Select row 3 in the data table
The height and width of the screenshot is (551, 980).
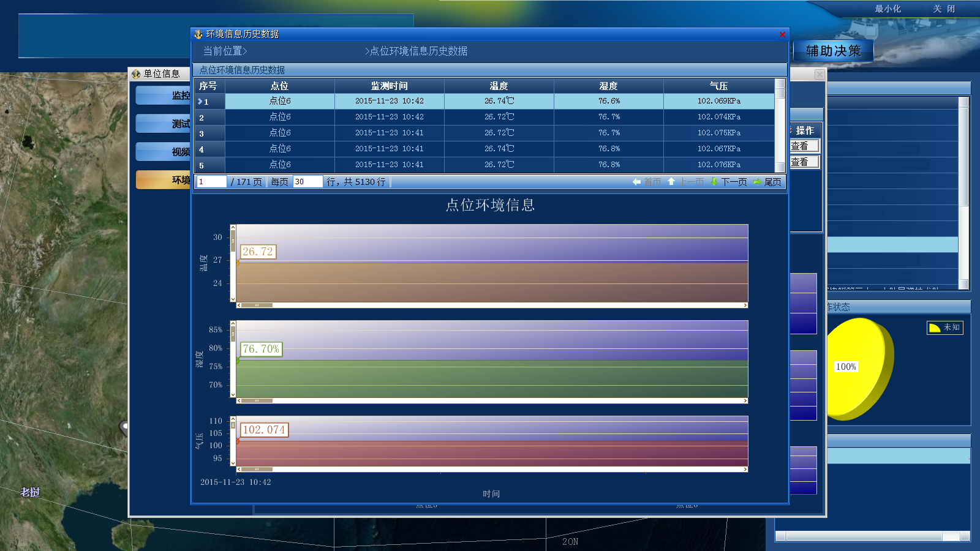click(x=390, y=133)
